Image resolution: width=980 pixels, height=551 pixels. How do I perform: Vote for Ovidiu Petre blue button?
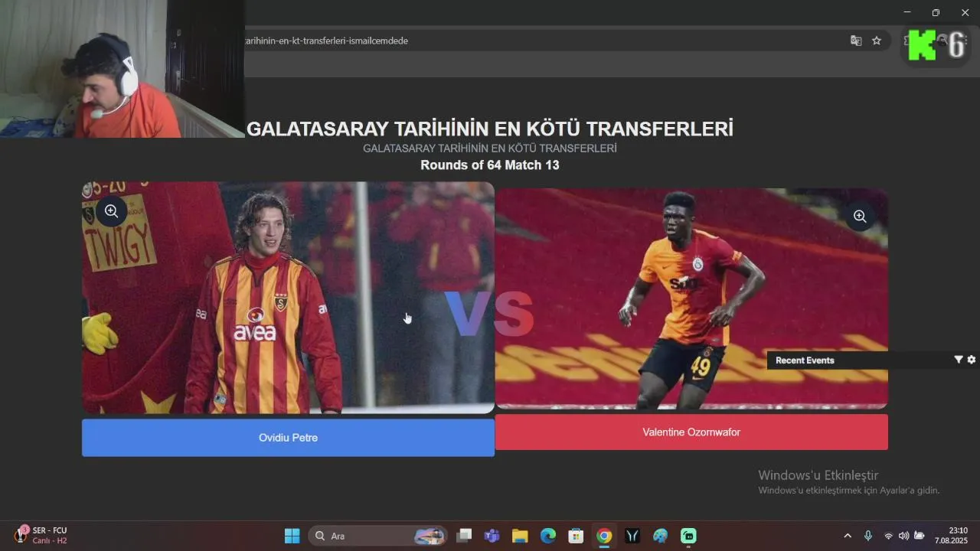[x=288, y=438]
